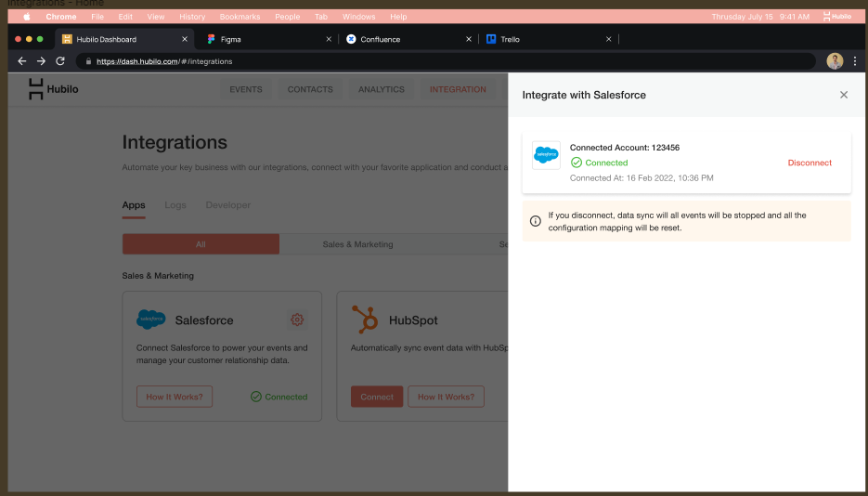Open the CONTACTS navigation item
This screenshot has width=868, height=496.
tap(310, 89)
